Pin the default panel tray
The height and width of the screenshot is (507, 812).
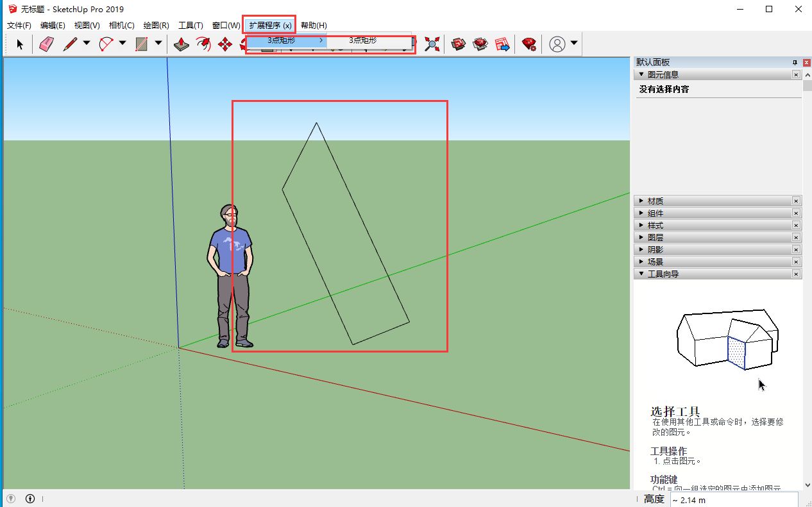click(x=795, y=62)
